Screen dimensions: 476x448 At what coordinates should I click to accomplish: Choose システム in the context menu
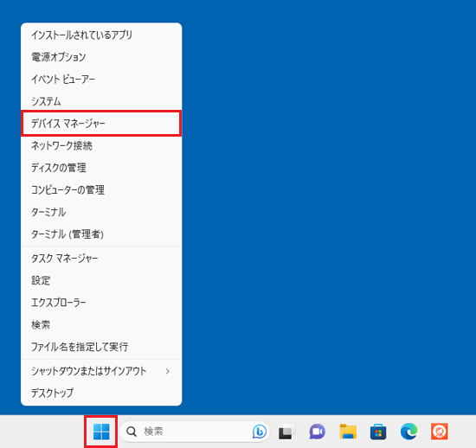click(x=101, y=101)
